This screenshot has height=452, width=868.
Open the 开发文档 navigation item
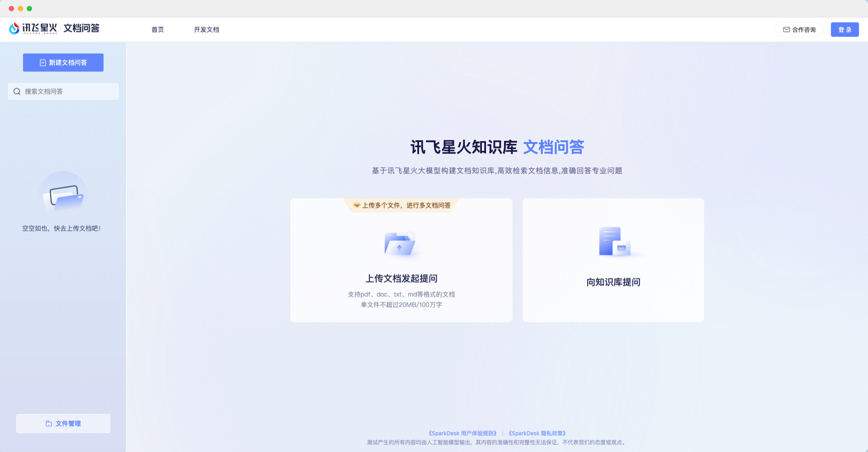(x=207, y=29)
